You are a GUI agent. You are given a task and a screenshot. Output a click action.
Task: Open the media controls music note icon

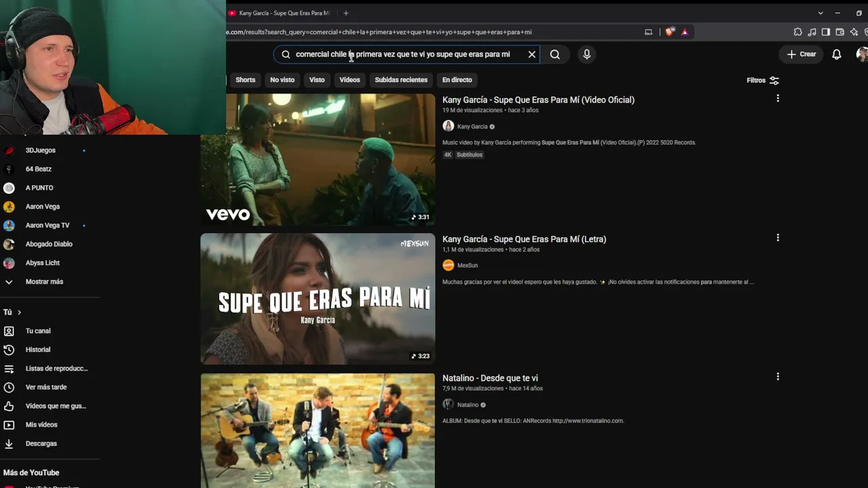coord(812,32)
